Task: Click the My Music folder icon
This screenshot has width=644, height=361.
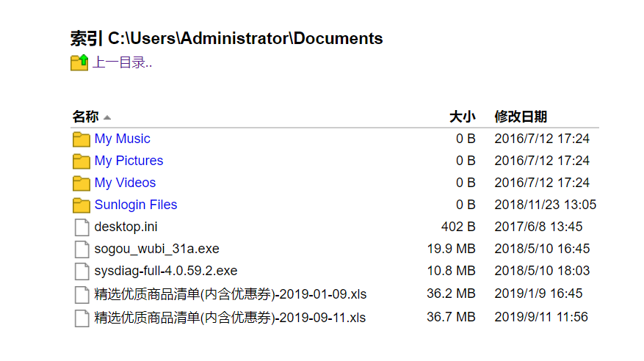Action: pyautogui.click(x=82, y=139)
